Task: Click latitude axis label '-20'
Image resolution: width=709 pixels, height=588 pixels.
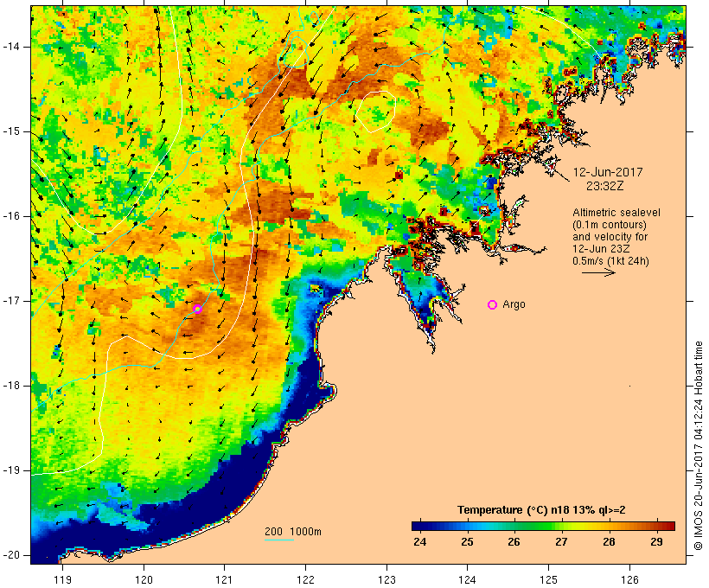Action: pos(10,555)
